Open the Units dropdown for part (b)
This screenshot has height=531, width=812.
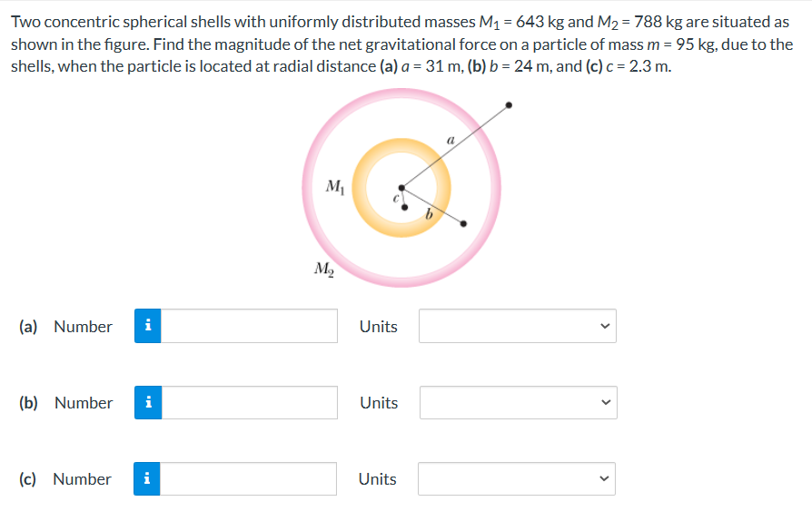click(x=515, y=402)
